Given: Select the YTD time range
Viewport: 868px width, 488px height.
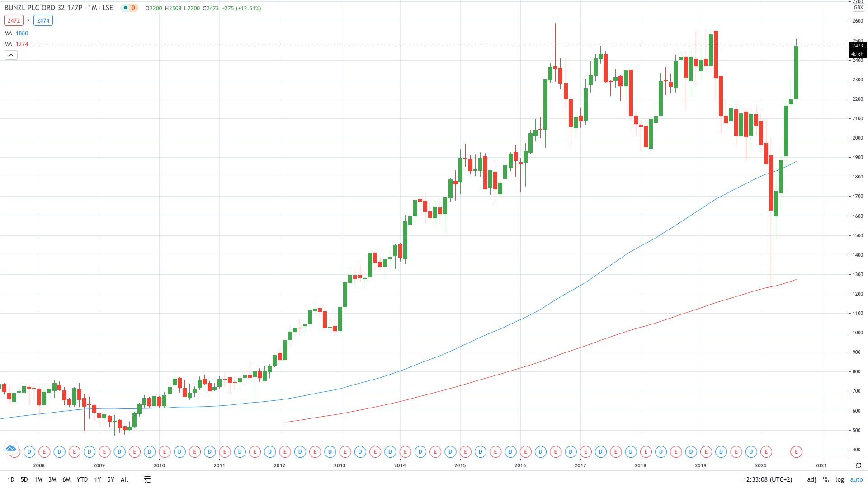Looking at the screenshot, I should pos(82,479).
